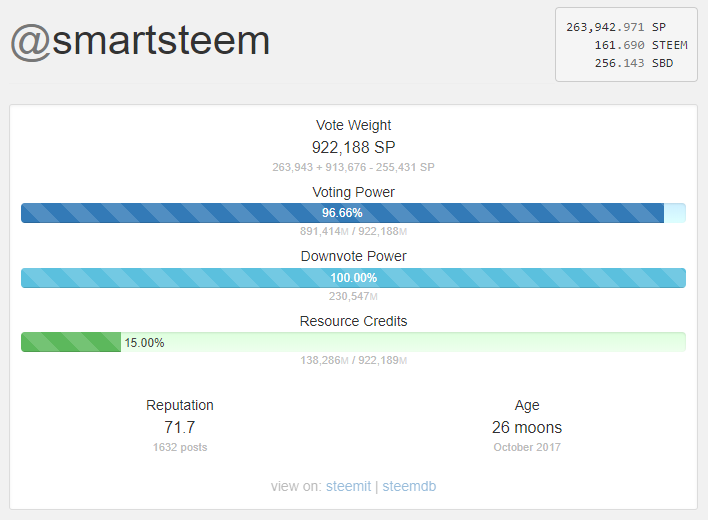Select the 161.690 STEEM balance

(641, 45)
